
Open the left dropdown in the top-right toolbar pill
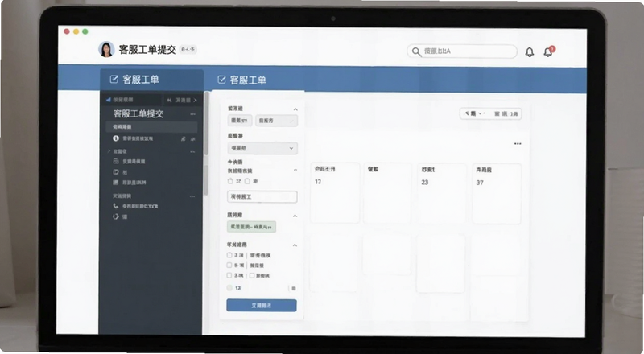pos(475,113)
